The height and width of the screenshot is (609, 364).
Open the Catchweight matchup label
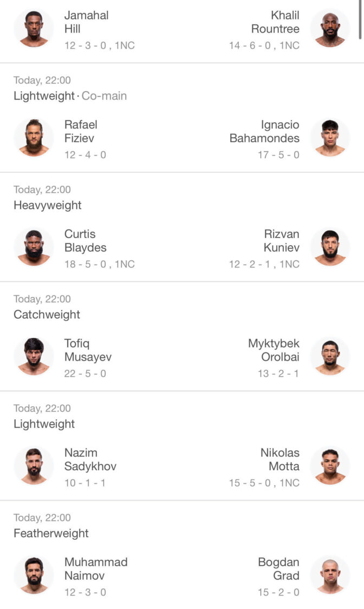[x=47, y=315]
